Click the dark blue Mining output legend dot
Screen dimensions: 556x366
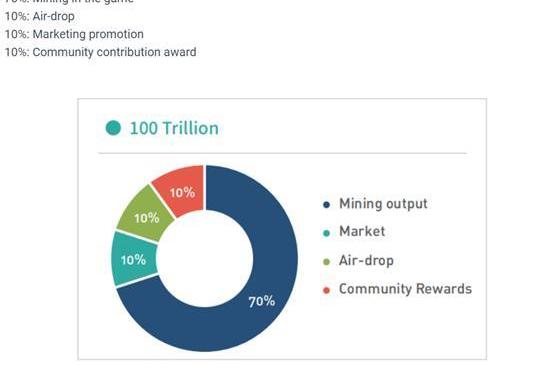coord(326,205)
